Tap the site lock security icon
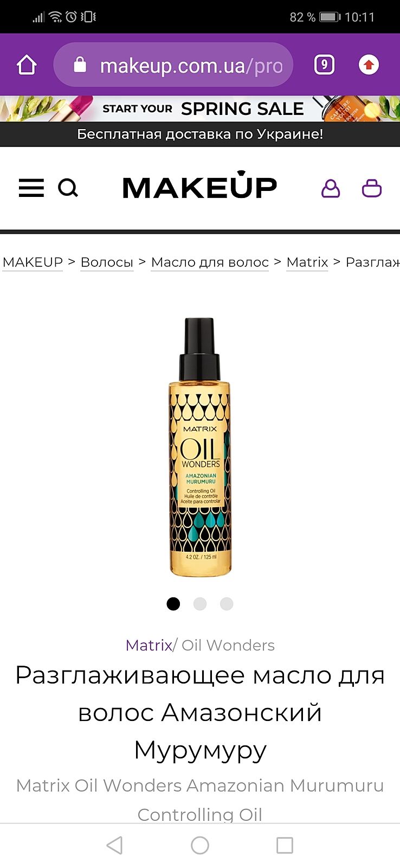The height and width of the screenshot is (868, 400). tap(80, 65)
